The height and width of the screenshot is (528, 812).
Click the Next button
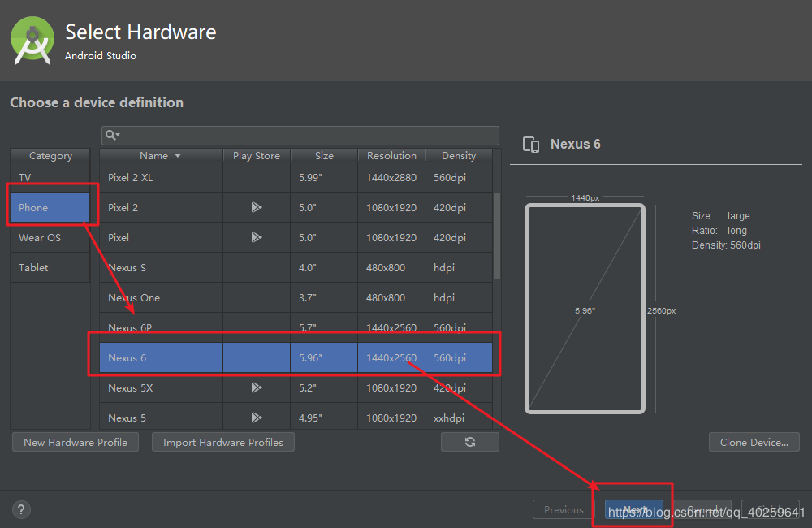click(x=634, y=510)
